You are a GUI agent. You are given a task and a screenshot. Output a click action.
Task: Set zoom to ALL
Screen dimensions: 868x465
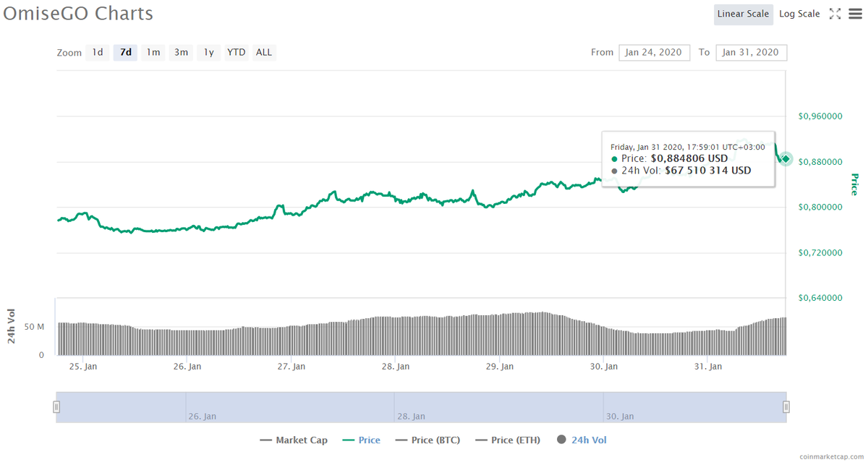point(264,52)
